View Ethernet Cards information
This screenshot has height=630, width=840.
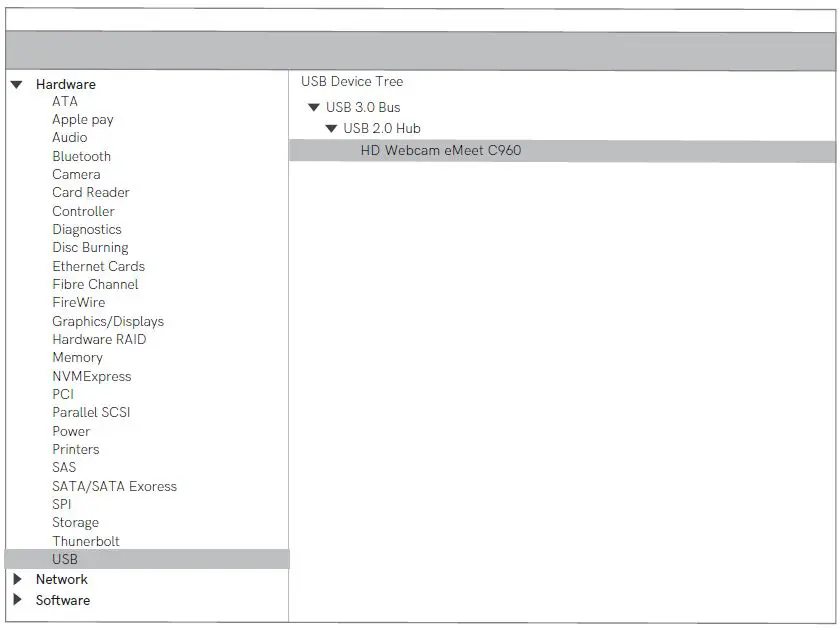[98, 266]
